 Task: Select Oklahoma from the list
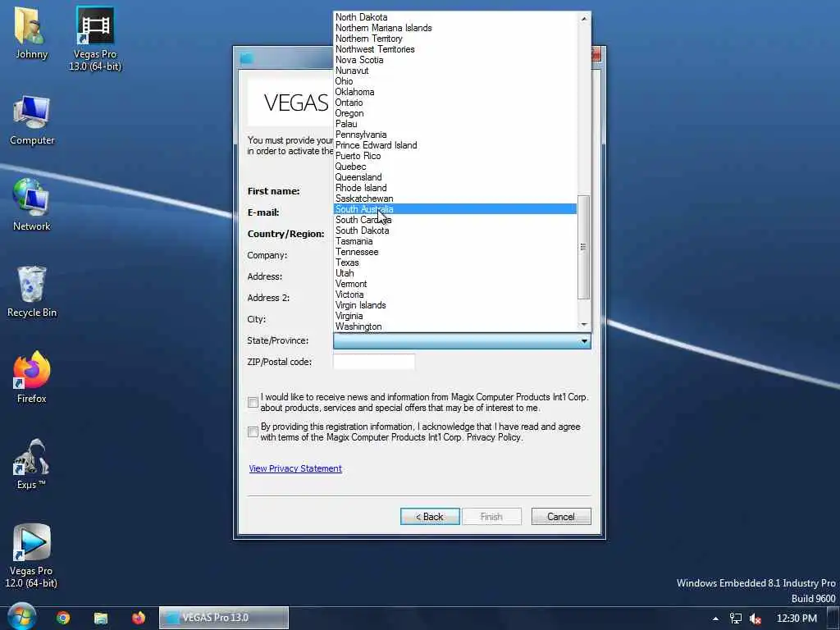tap(454, 92)
